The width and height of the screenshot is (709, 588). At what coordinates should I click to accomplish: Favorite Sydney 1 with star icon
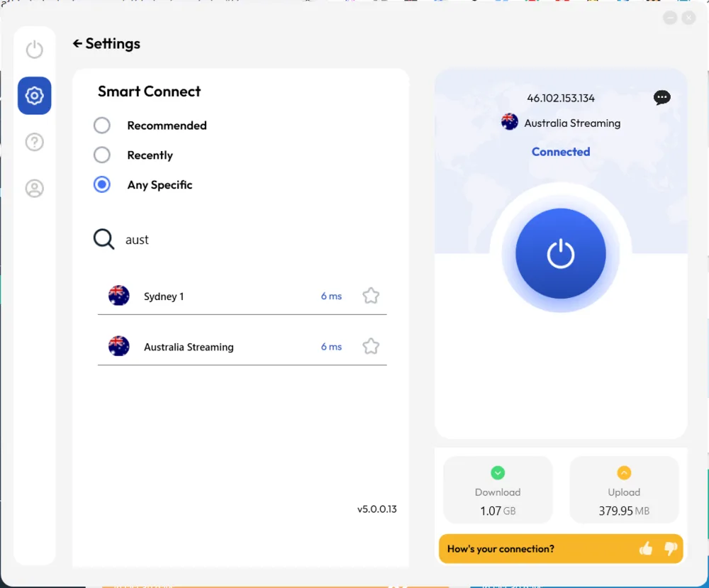371,296
